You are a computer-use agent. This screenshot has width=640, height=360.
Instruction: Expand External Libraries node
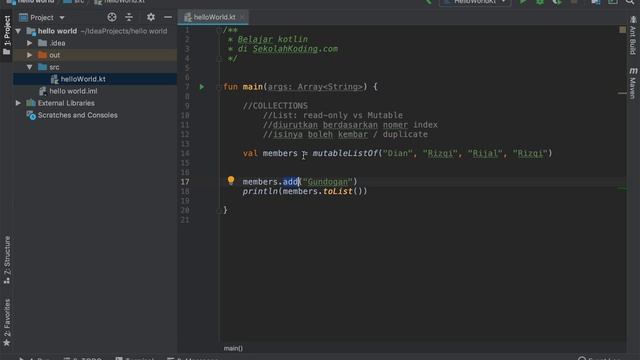coord(18,103)
